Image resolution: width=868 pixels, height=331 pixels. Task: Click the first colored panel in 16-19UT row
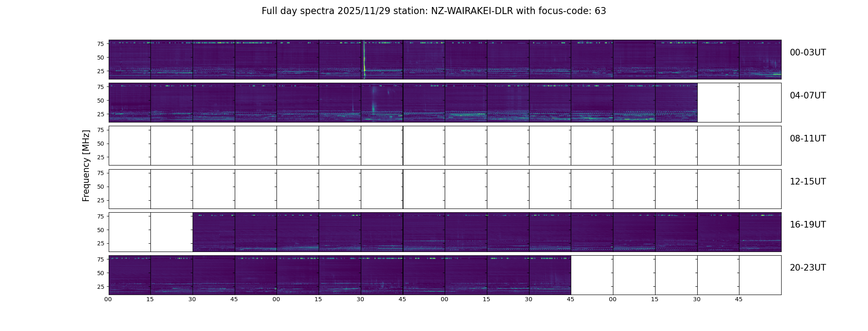pyautogui.click(x=214, y=232)
